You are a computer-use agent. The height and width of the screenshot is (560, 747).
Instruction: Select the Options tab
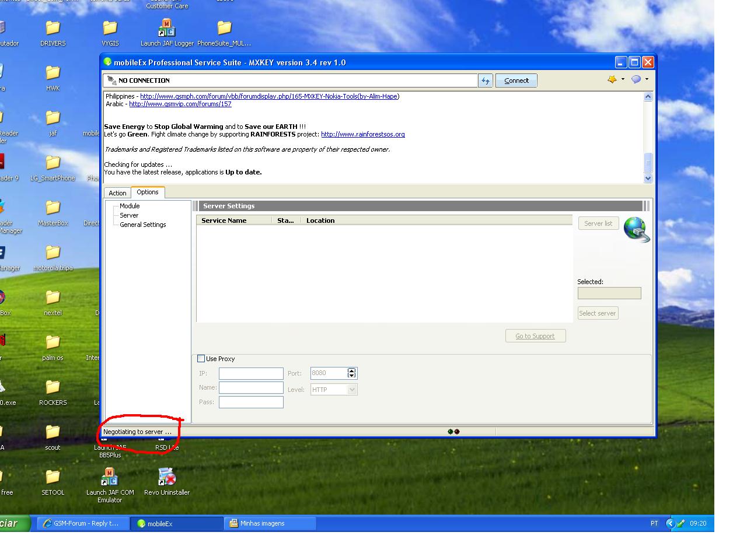[148, 192]
